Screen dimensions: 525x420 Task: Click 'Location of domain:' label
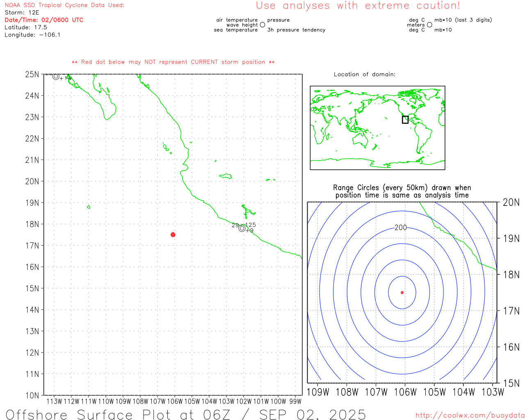[365, 74]
